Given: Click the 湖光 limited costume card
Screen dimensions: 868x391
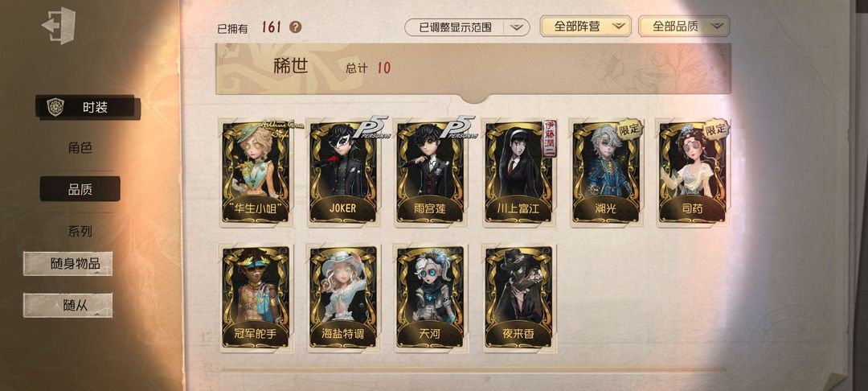Looking at the screenshot, I should 606,172.
